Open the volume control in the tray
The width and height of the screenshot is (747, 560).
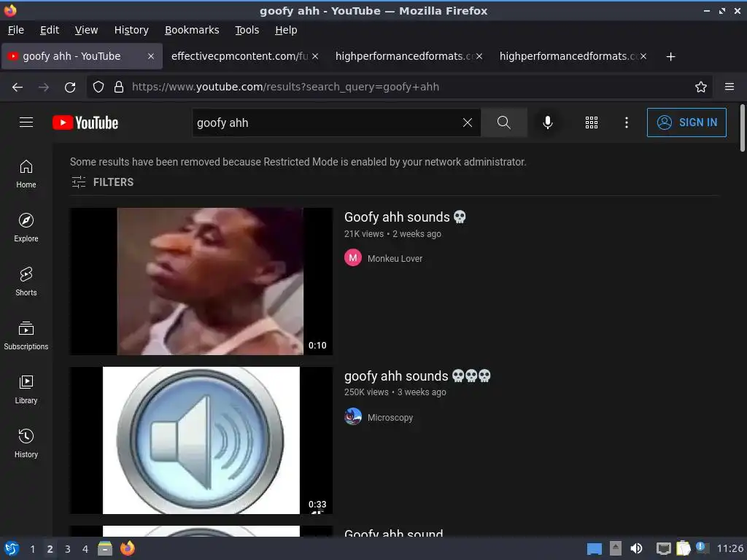coord(636,548)
